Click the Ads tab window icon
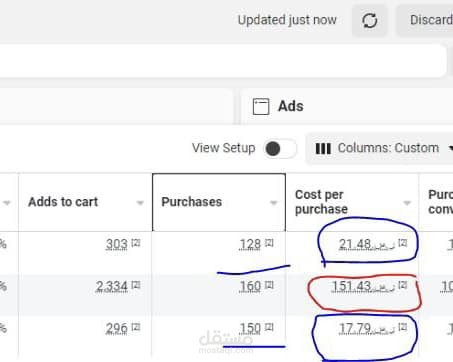Image resolution: width=453 pixels, height=362 pixels. [261, 107]
